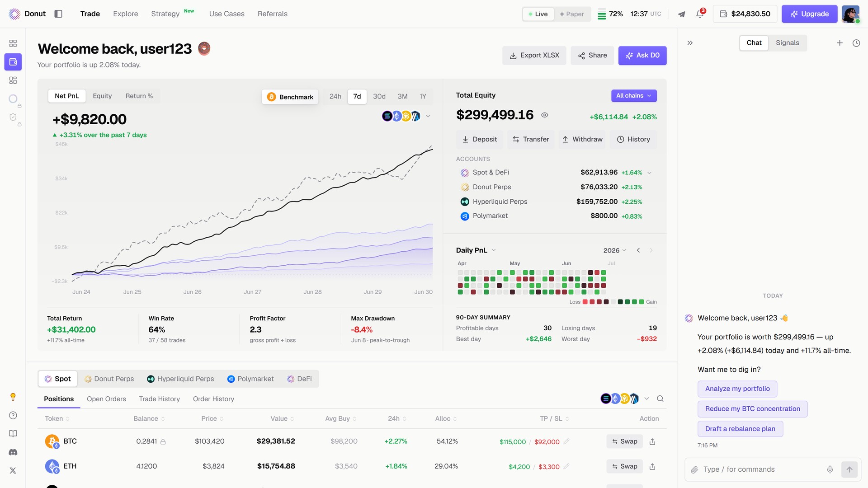Click the paper plane send icon
The height and width of the screenshot is (488, 868).
click(681, 14)
